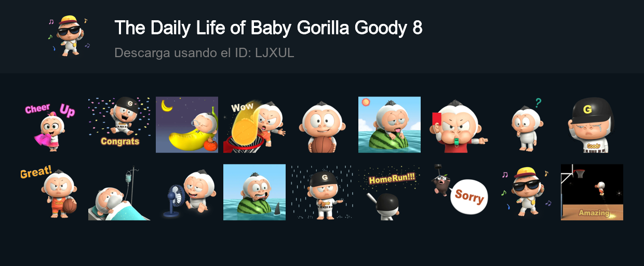Choose the question mark confused sticker
Screen dimensions: 644x266
(525, 125)
